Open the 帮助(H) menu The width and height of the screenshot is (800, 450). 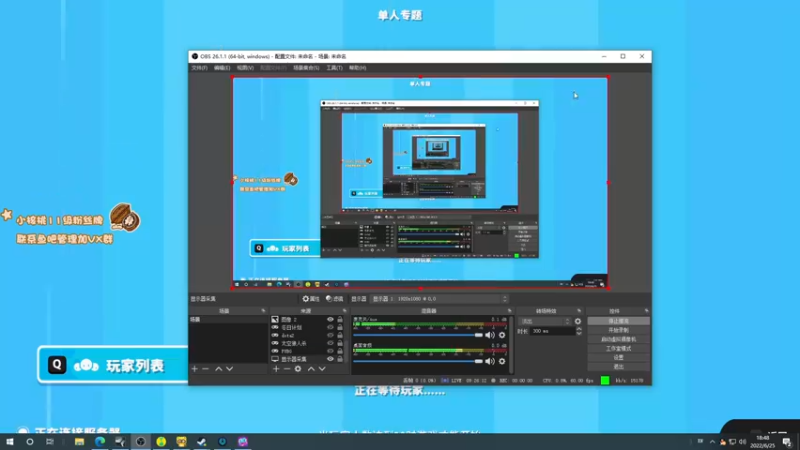pyautogui.click(x=358, y=67)
